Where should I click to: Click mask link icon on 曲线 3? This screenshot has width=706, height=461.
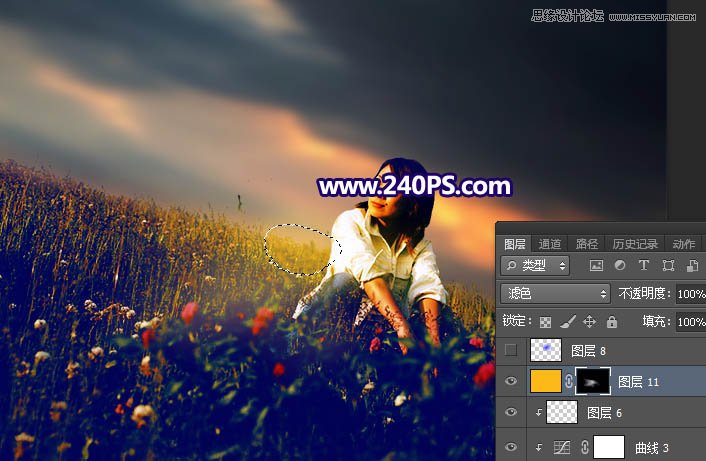pyautogui.click(x=584, y=447)
